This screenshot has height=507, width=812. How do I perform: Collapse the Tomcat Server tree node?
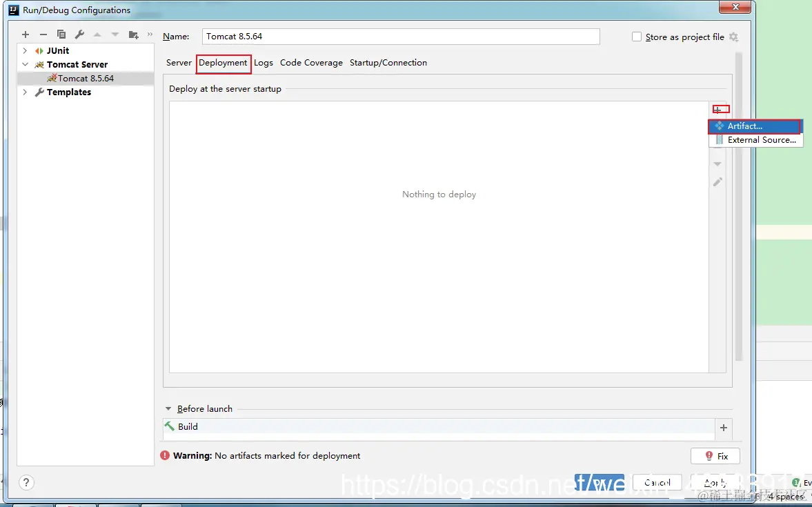pyautogui.click(x=25, y=64)
